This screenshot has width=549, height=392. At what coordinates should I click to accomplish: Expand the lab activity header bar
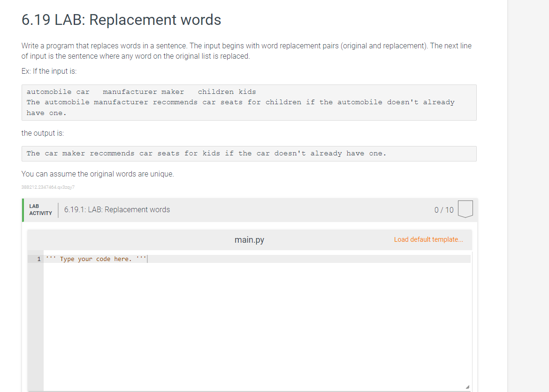pos(249,209)
